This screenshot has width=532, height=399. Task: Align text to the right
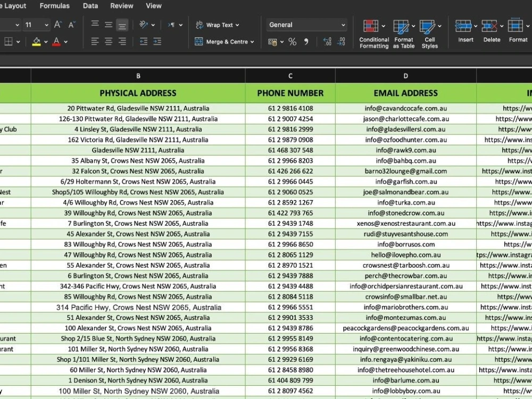122,41
